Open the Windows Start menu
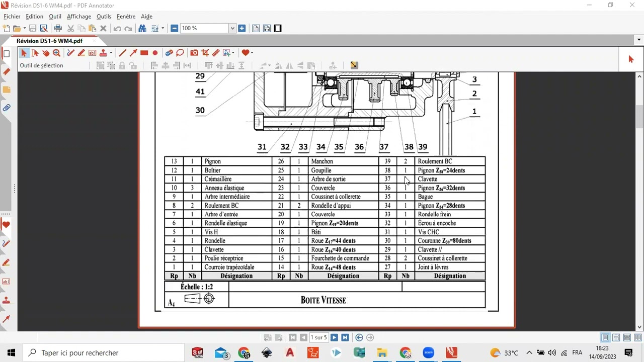644x362 pixels. point(11,353)
